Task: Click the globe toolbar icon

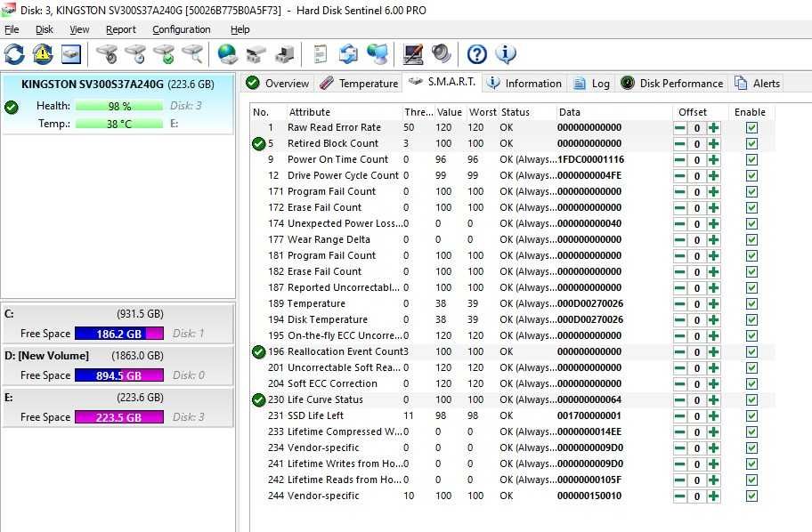Action: (227, 53)
